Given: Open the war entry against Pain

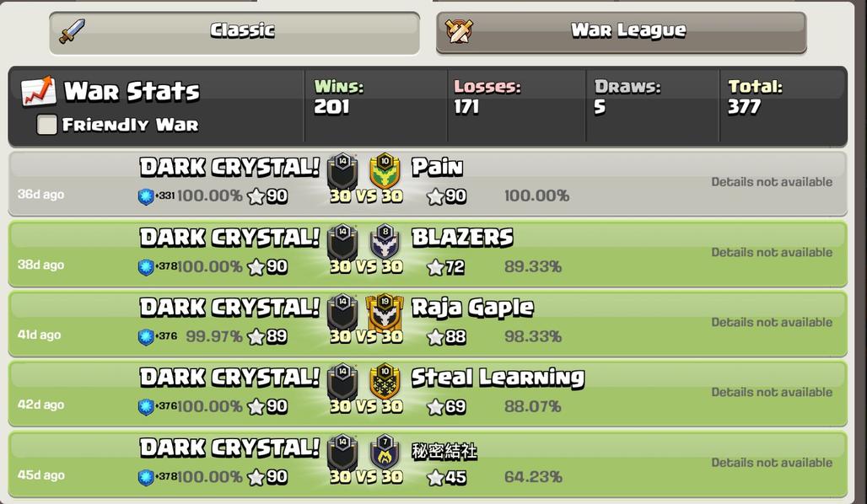Looking at the screenshot, I should 428,184.
